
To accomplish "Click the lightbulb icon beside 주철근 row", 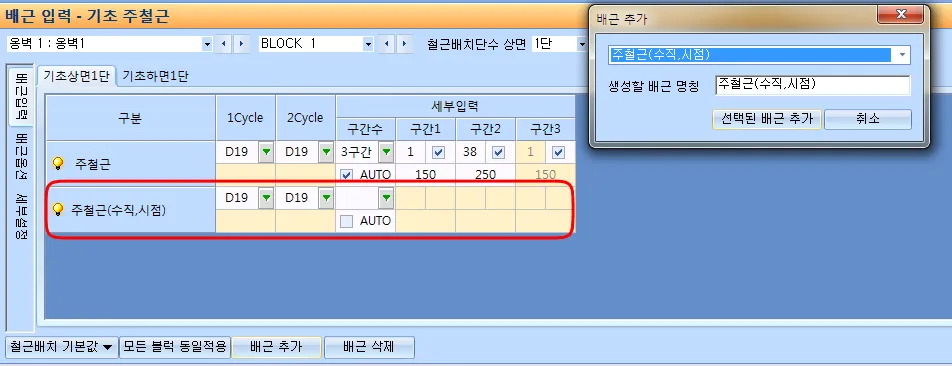I will (x=58, y=163).
